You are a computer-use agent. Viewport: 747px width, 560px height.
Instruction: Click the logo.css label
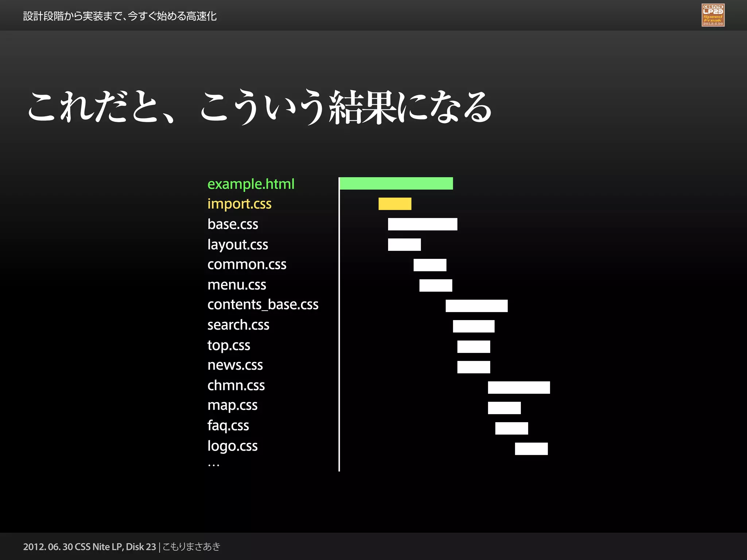pos(232,446)
